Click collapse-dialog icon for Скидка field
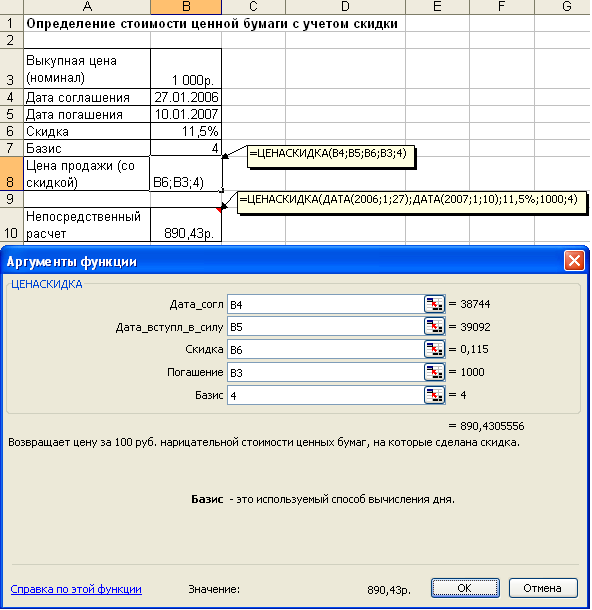This screenshot has width=592, height=610. coord(434,349)
